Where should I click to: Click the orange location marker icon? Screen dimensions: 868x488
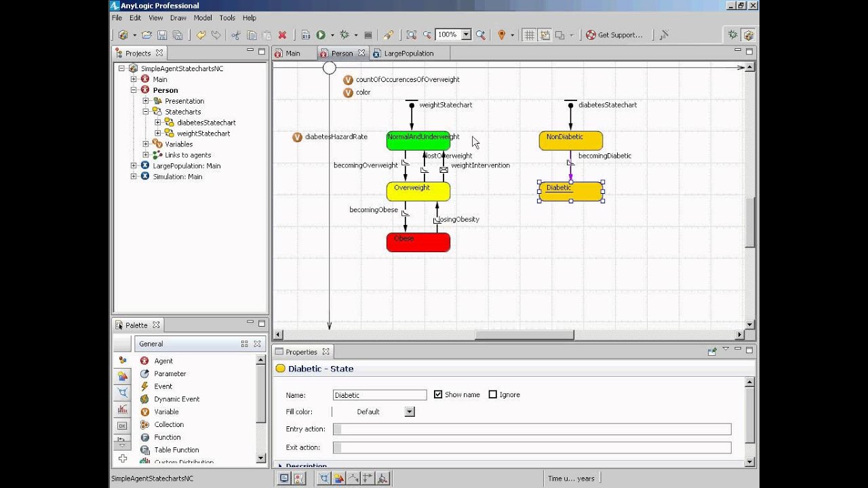[502, 35]
